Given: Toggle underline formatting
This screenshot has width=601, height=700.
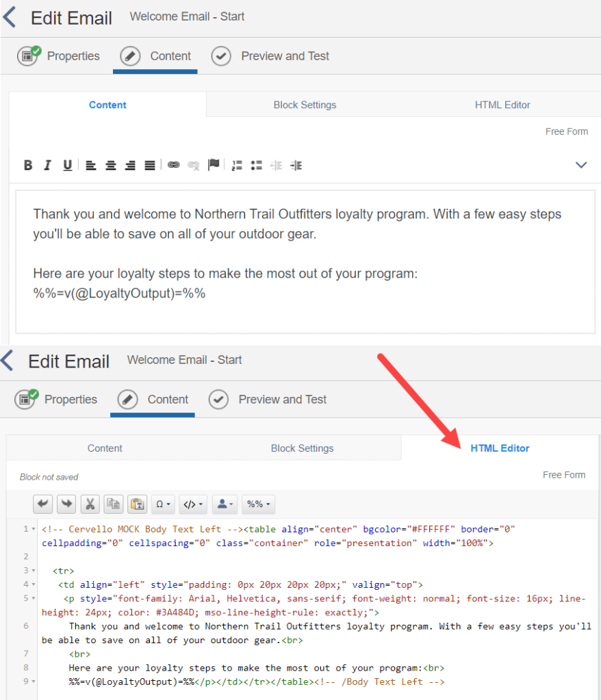Looking at the screenshot, I should coord(67,165).
